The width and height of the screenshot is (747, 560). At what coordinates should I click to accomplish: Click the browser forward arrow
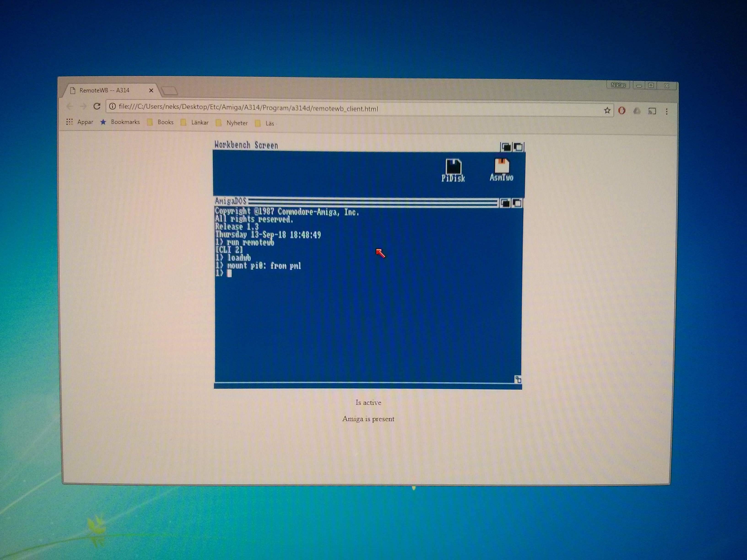83,106
